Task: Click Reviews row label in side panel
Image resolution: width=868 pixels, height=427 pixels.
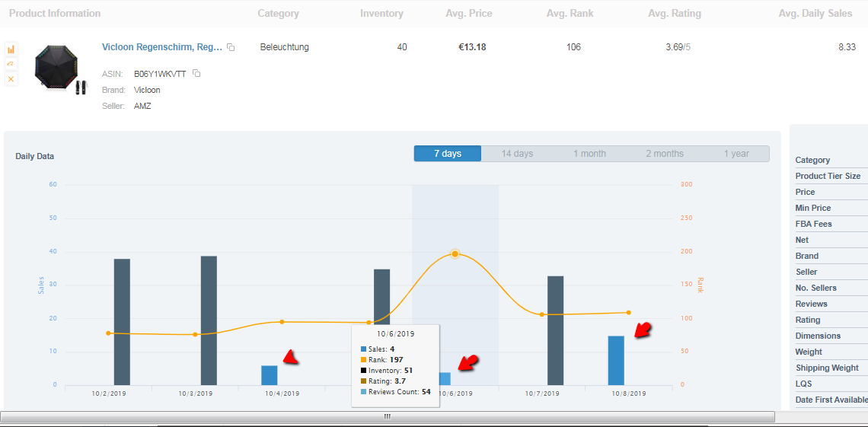Action: click(x=812, y=304)
